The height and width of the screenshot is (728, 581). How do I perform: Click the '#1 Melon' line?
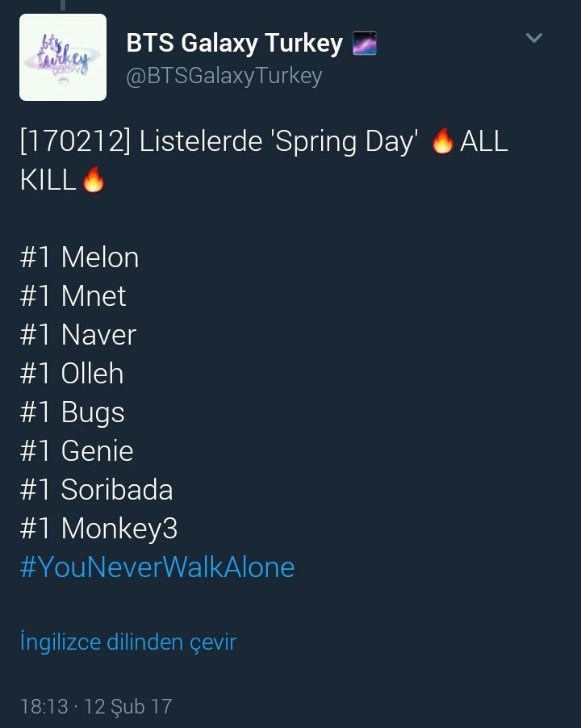pos(79,257)
